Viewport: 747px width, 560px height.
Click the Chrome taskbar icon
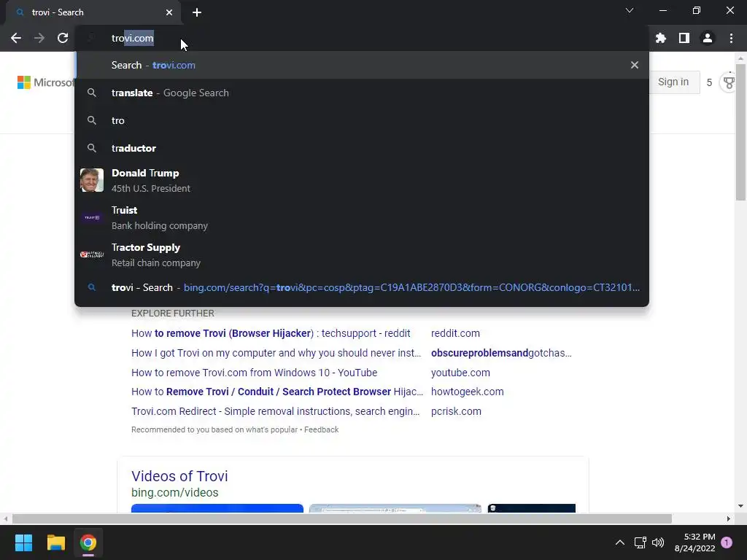click(x=88, y=542)
